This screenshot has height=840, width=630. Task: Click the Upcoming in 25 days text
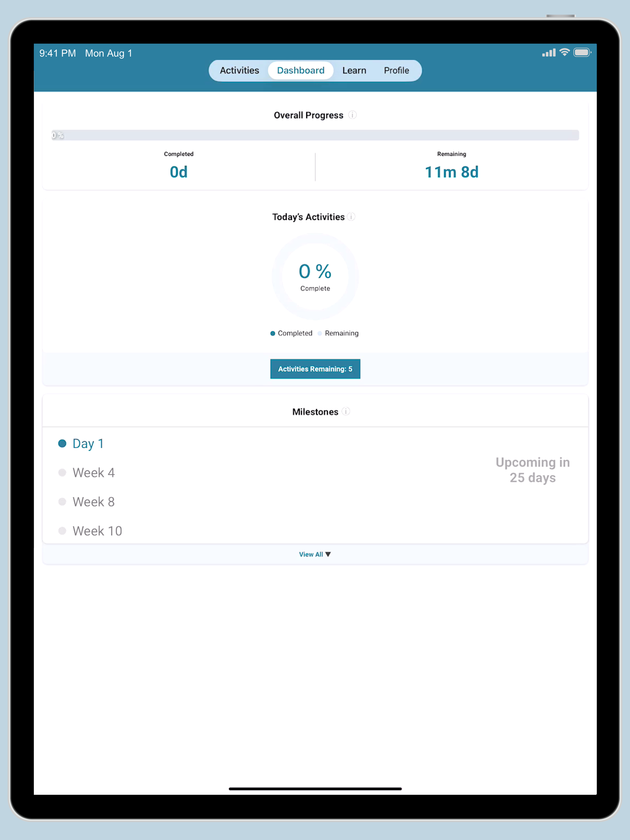point(532,470)
